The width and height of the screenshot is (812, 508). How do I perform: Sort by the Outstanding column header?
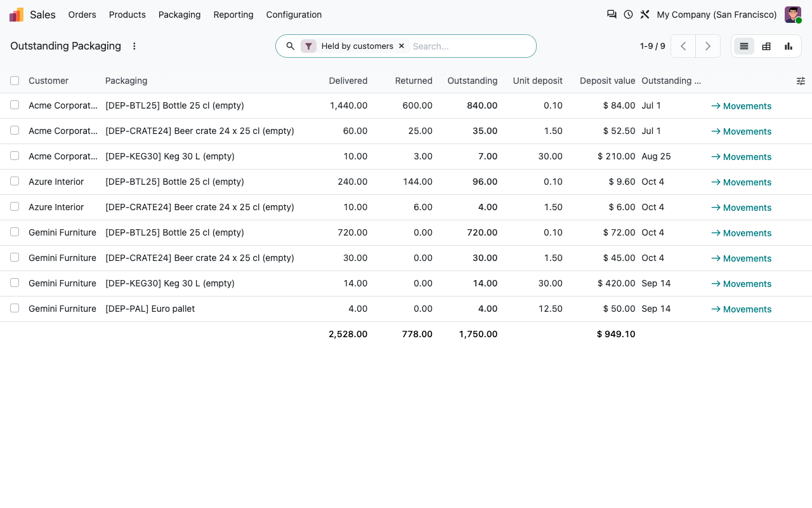[472, 81]
